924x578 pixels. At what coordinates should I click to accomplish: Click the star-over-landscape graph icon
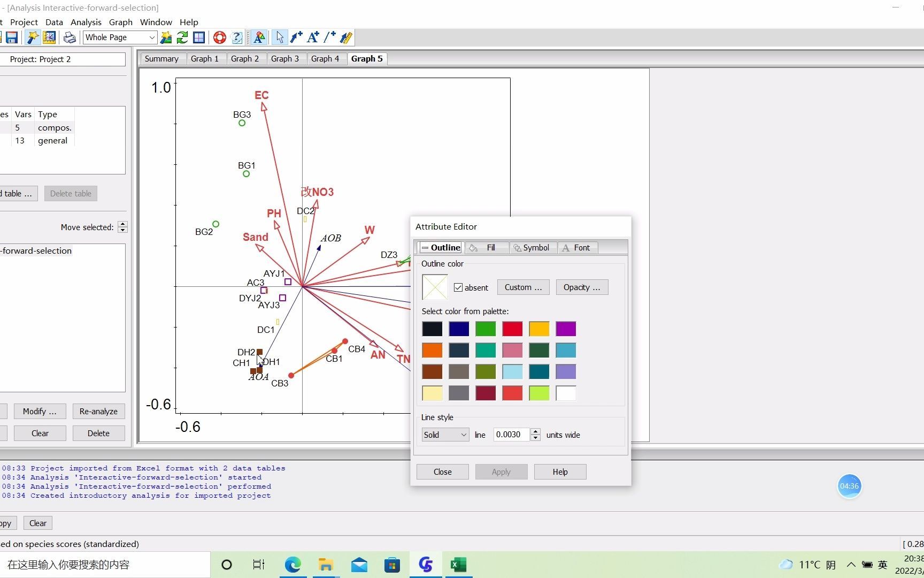pos(166,37)
